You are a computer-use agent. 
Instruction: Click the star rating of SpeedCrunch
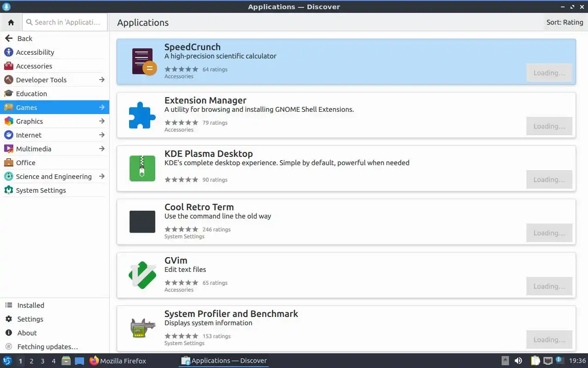[181, 69]
